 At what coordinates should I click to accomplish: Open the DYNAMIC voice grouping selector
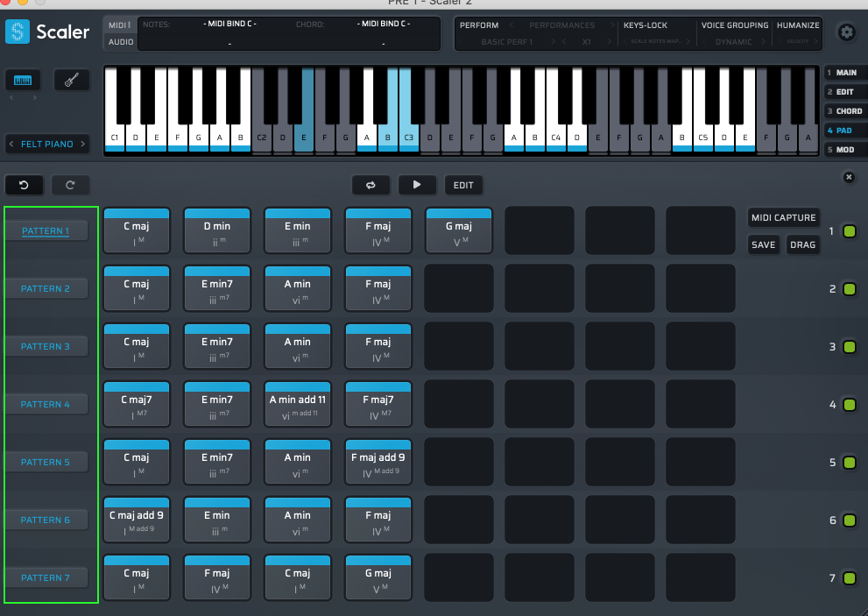733,42
